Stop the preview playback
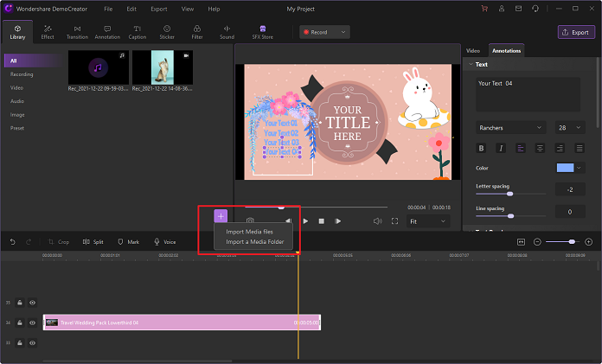 click(x=322, y=221)
